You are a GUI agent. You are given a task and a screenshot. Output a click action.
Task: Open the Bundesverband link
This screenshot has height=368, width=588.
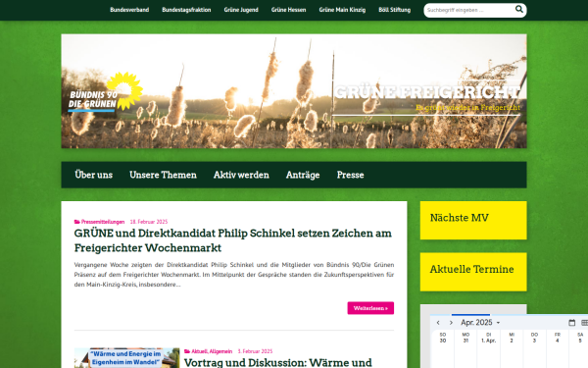(129, 10)
